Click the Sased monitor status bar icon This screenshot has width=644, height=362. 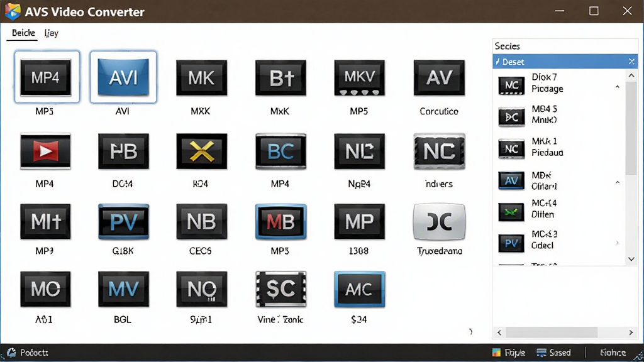541,353
